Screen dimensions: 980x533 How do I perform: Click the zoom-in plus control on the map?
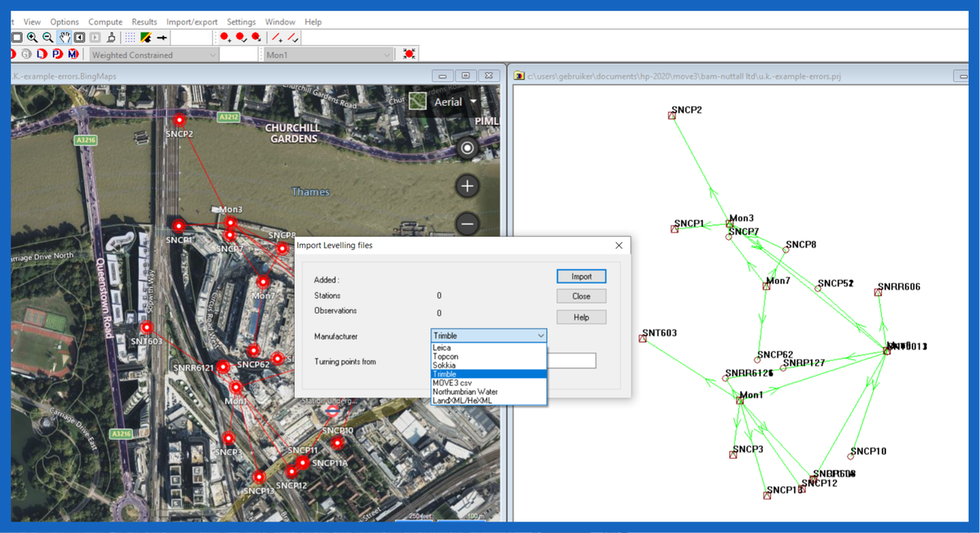pyautogui.click(x=467, y=186)
